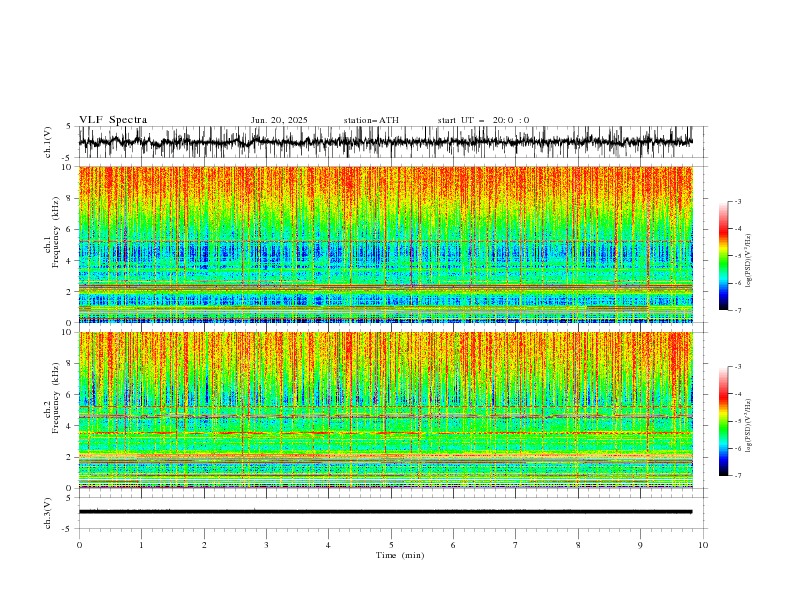Click the ch.2 "Frequency (kHz)" axis label
This screenshot has width=792, height=612.
point(56,397)
